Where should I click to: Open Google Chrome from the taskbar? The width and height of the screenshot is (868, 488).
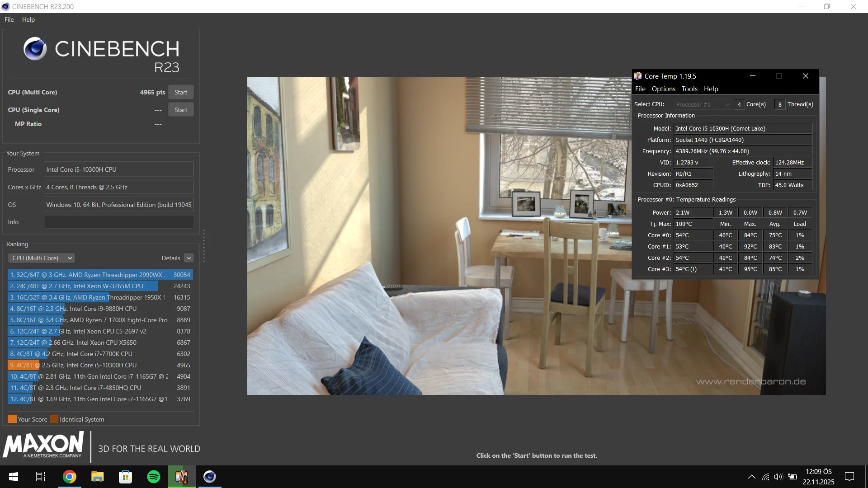[x=69, y=477]
